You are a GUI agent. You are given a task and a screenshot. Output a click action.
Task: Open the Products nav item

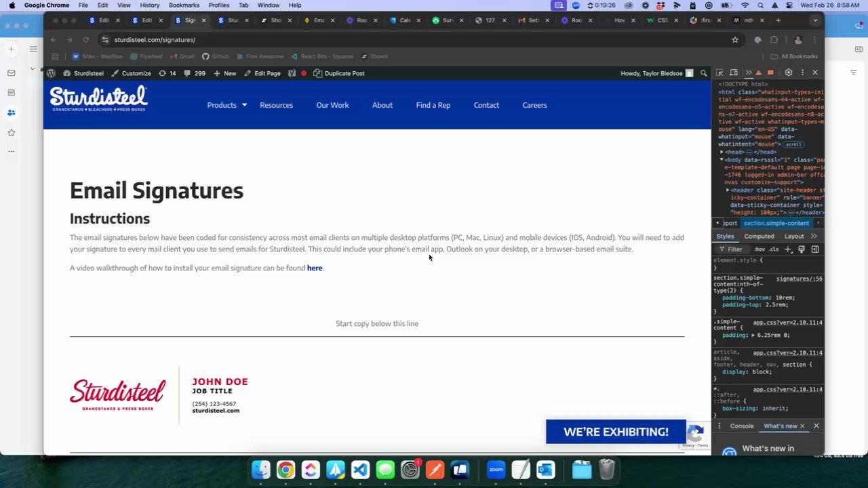(222, 105)
